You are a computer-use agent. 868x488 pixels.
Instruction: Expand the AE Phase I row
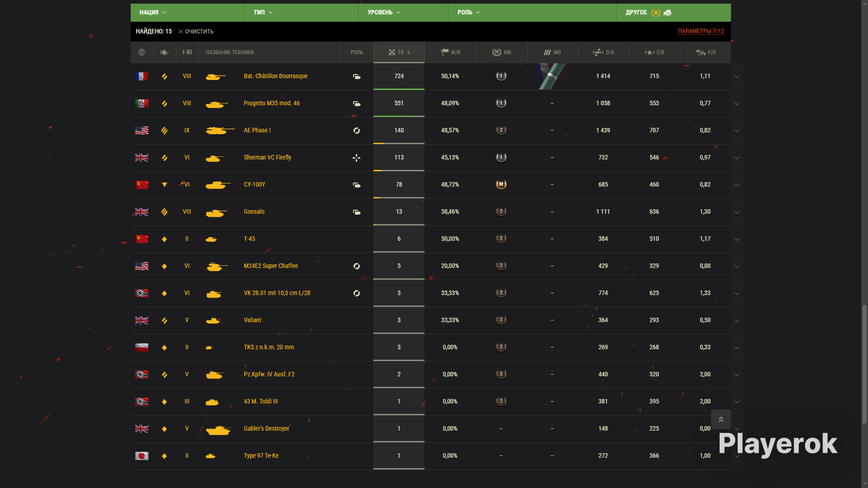coord(737,131)
